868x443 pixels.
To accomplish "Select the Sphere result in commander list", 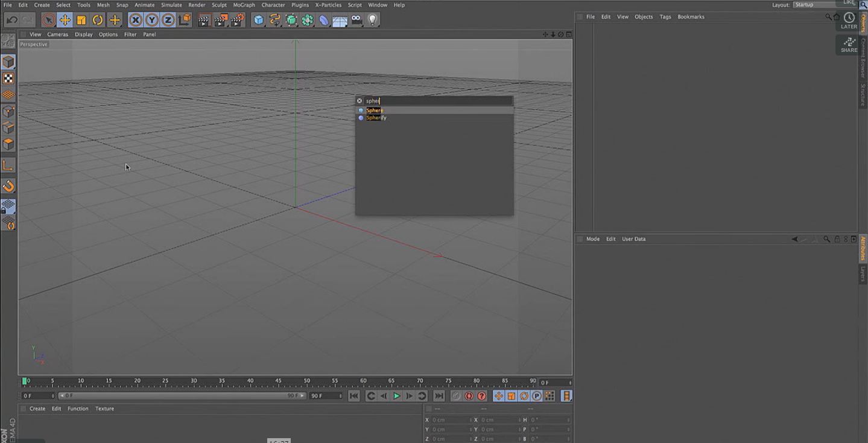I will [434, 110].
